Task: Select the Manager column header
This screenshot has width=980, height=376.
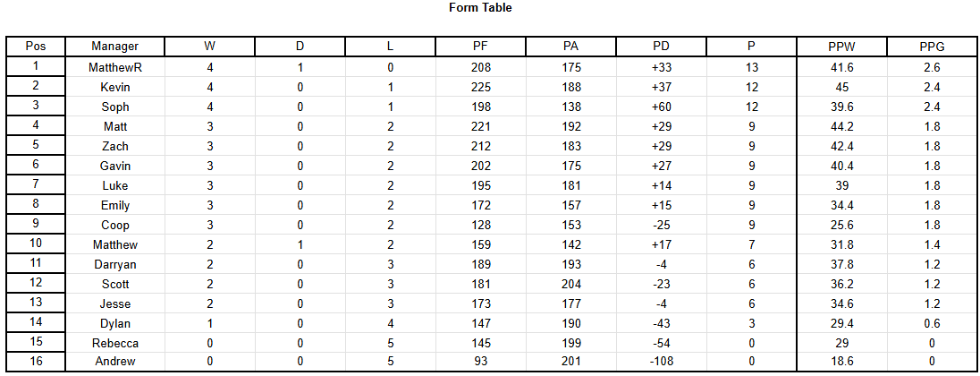Action: (115, 47)
